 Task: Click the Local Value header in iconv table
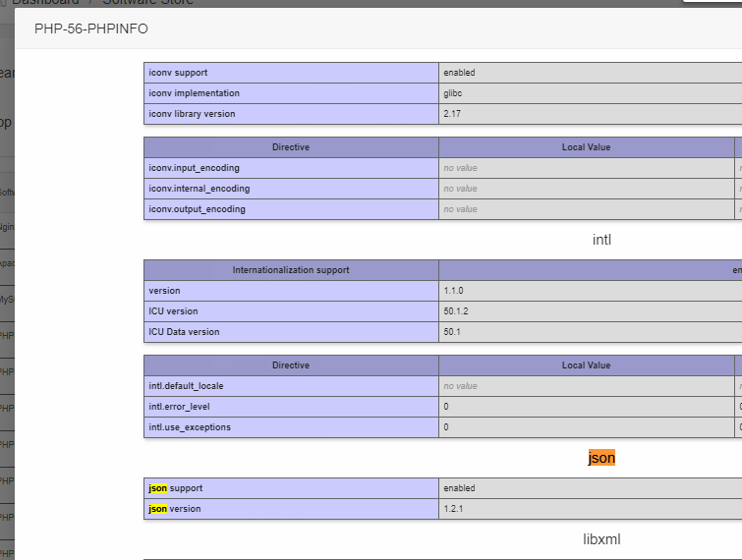[x=586, y=147]
